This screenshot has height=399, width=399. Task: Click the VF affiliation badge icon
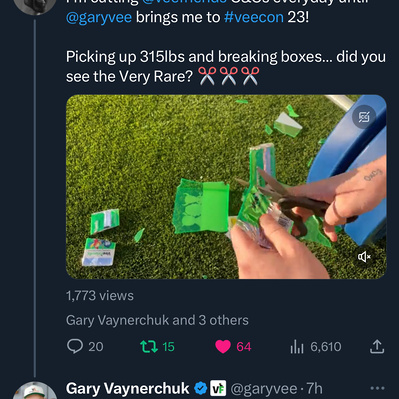(x=218, y=388)
